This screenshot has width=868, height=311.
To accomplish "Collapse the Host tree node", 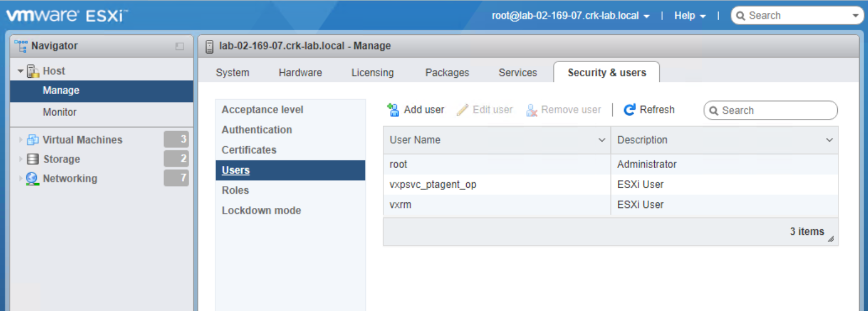I will click(21, 71).
